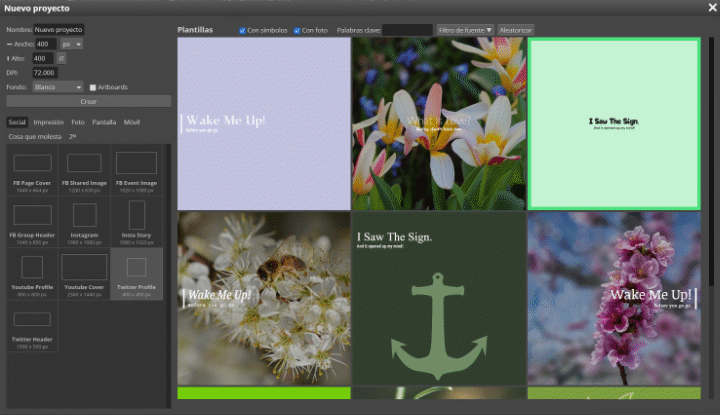The width and height of the screenshot is (720, 415).
Task: Click the Cosa que molesta label
Action: [34, 136]
